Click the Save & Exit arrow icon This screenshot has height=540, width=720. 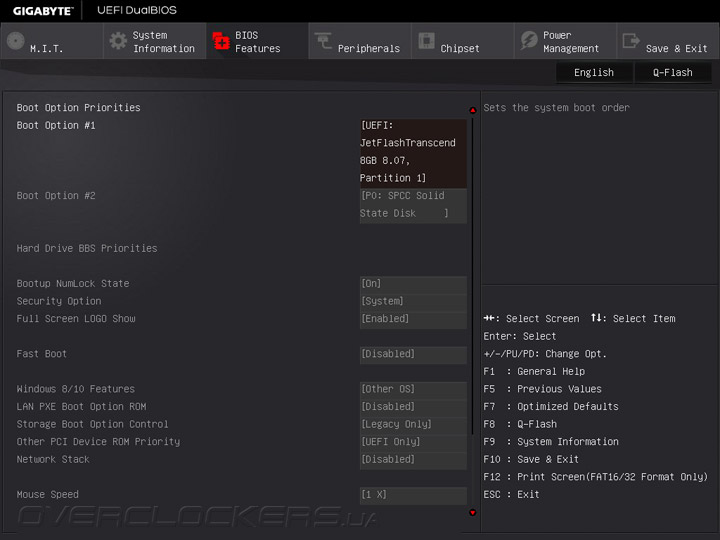click(631, 40)
